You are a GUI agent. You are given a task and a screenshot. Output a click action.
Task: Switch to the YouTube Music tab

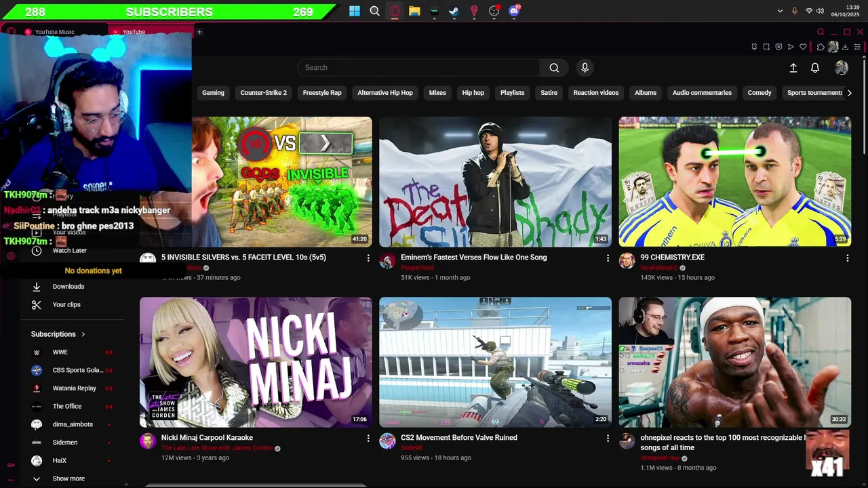coord(54,32)
